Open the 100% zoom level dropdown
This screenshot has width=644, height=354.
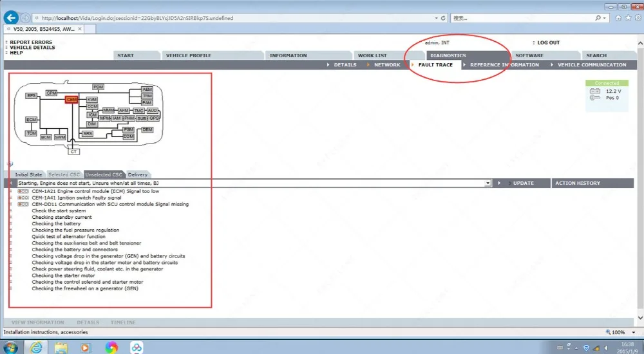(x=633, y=332)
